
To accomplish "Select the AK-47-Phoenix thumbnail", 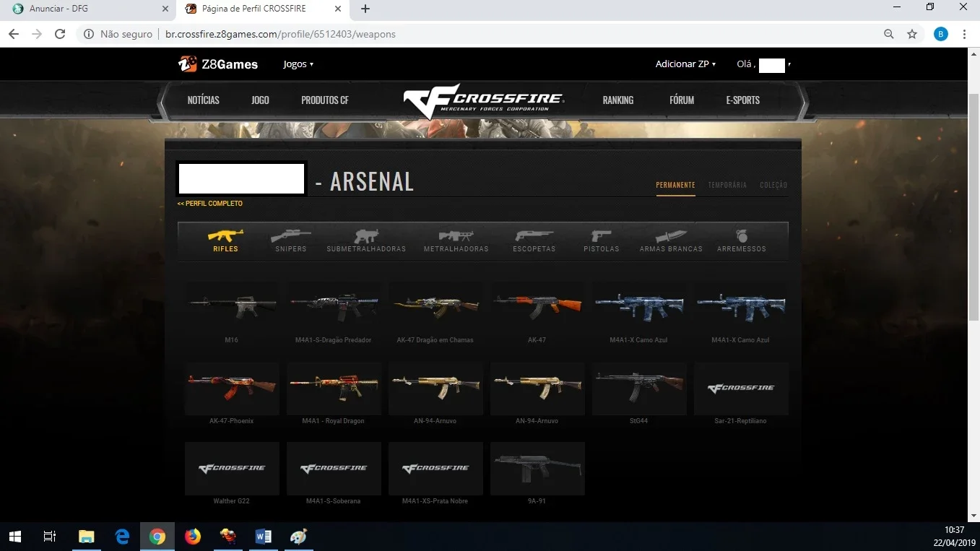I will tap(232, 387).
